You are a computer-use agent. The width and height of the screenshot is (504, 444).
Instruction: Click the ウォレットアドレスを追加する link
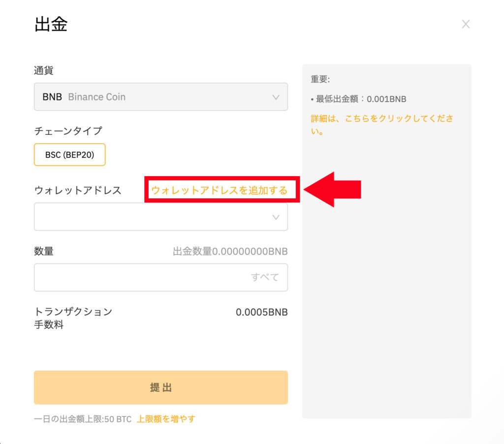point(219,190)
